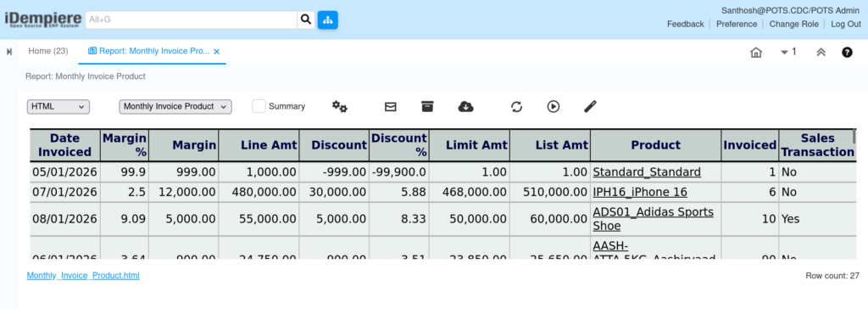Open the Standard_Standard product link
Image resolution: width=868 pixels, height=309 pixels.
click(x=647, y=172)
